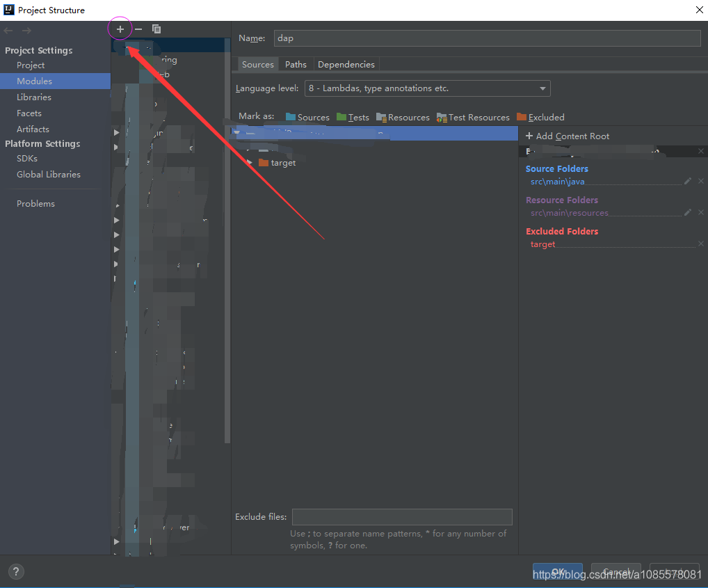Select src\main\java source folder entry
The image size is (708, 588).
click(557, 182)
